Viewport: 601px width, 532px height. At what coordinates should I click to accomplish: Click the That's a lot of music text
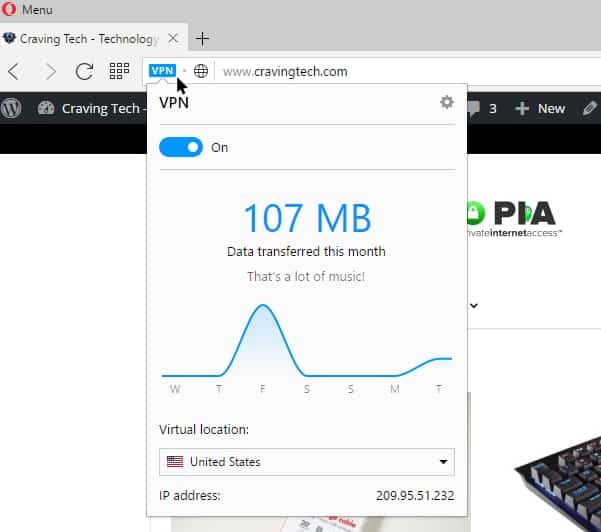click(306, 276)
